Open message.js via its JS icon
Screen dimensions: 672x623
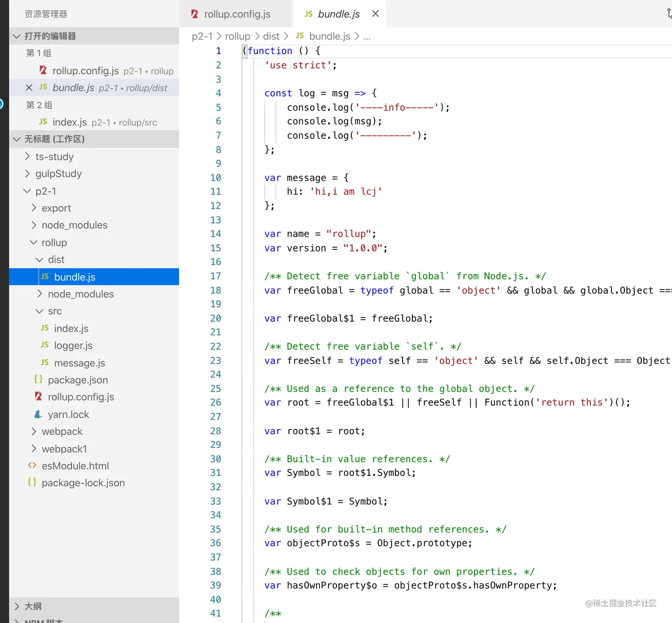(45, 363)
